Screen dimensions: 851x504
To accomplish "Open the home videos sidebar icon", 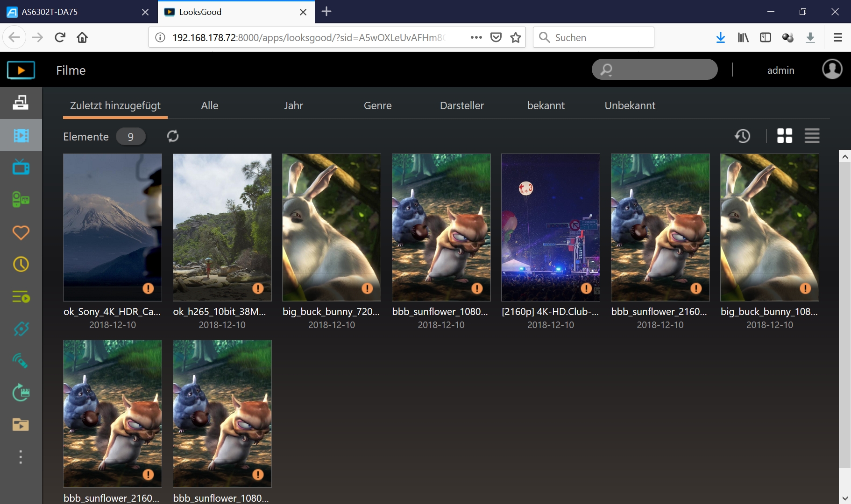I will (21, 200).
